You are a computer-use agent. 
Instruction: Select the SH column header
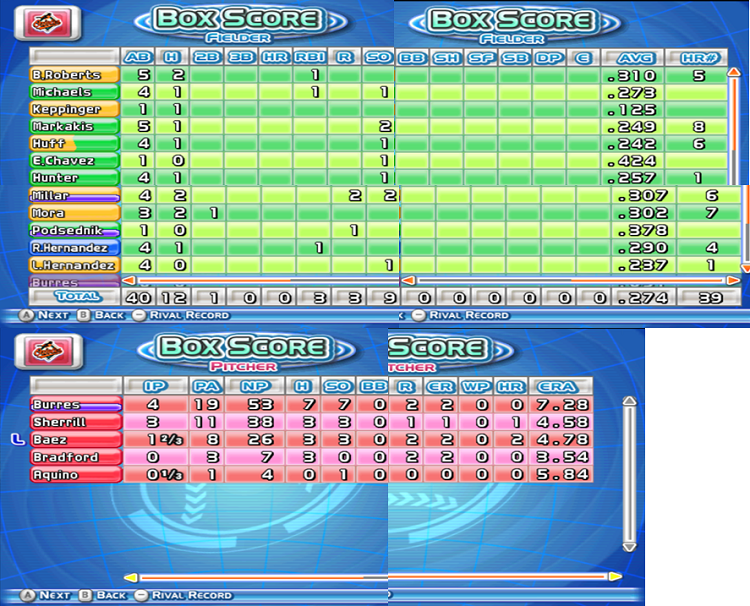click(446, 58)
